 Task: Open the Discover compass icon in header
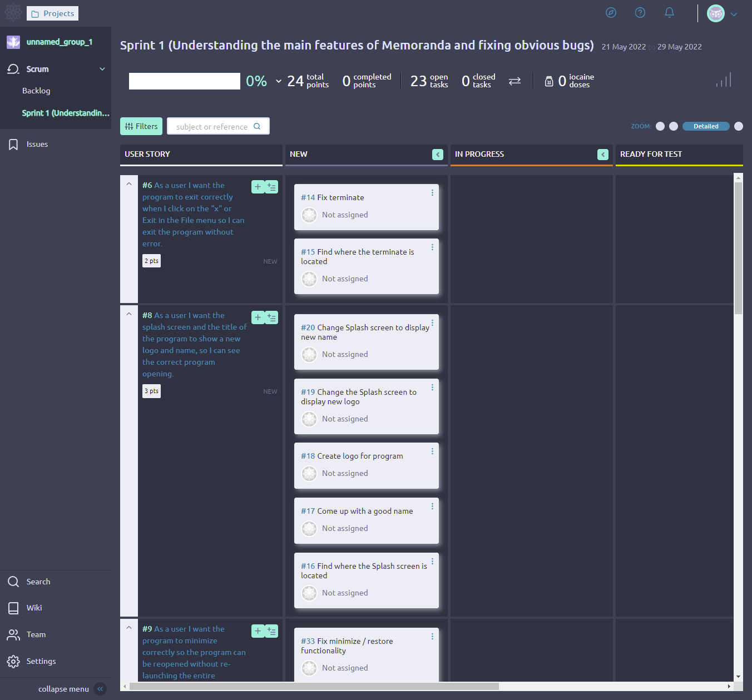(x=611, y=13)
